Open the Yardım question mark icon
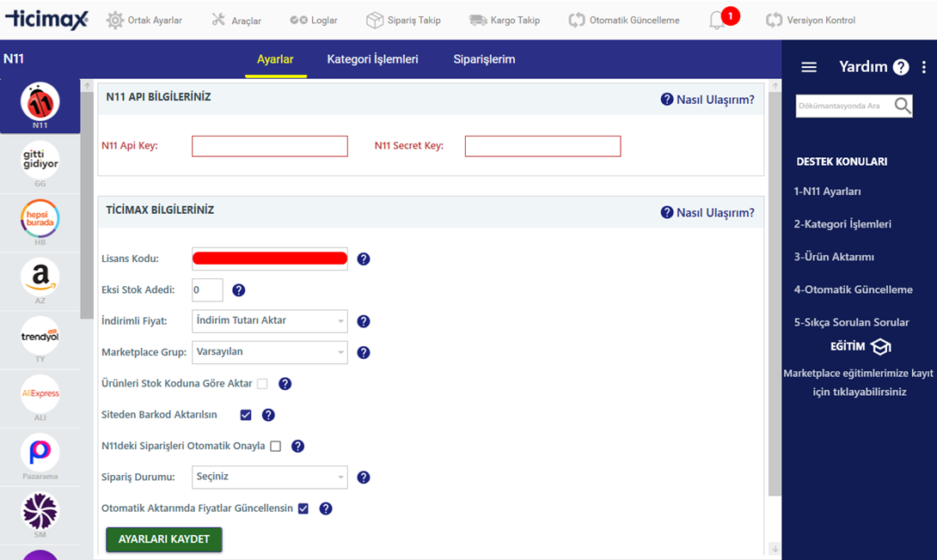 click(901, 67)
